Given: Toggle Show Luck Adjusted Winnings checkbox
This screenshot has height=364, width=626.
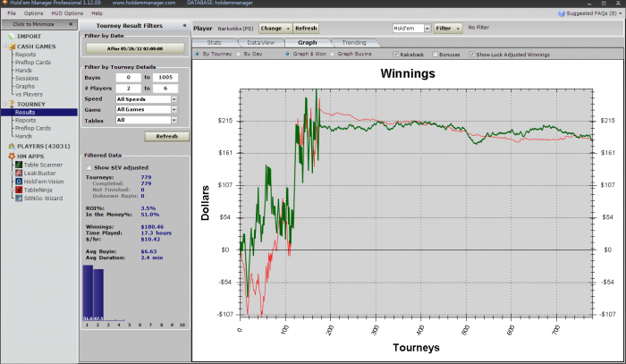Looking at the screenshot, I should (x=472, y=55).
